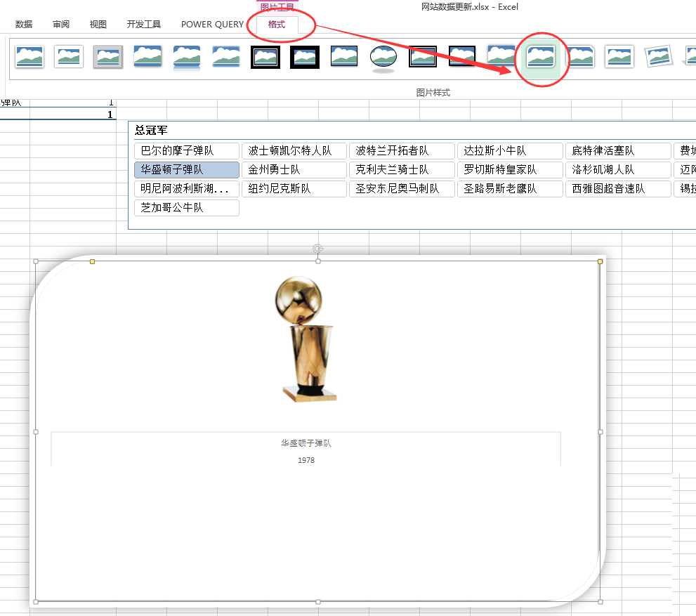The width and height of the screenshot is (696, 616).
Task: Apply the beveled matte white picture style
Action: pos(69,57)
